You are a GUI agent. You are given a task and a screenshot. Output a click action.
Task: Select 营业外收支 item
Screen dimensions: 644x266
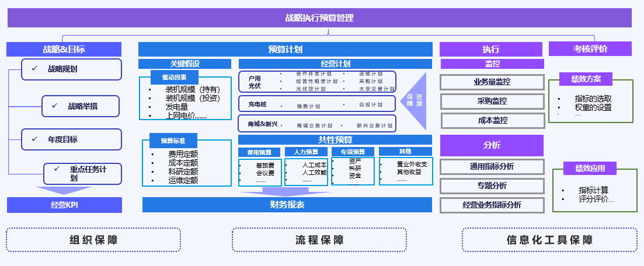[412, 164]
